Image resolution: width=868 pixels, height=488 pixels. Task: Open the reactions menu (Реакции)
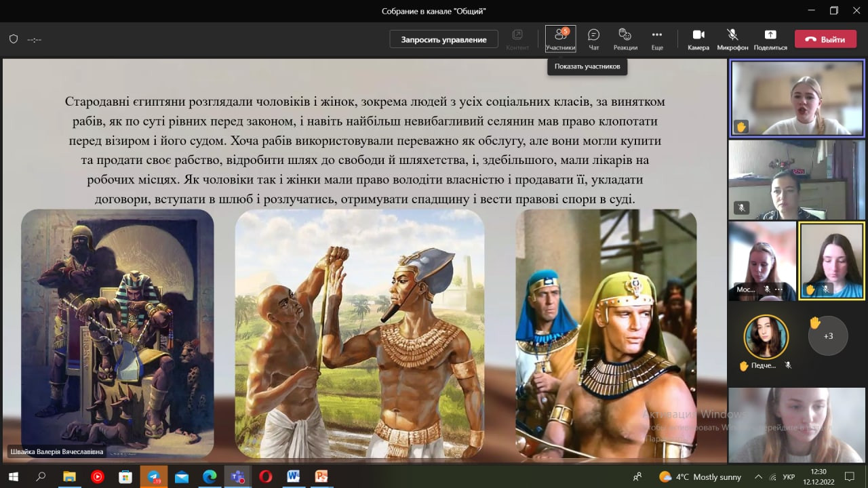[x=625, y=39]
